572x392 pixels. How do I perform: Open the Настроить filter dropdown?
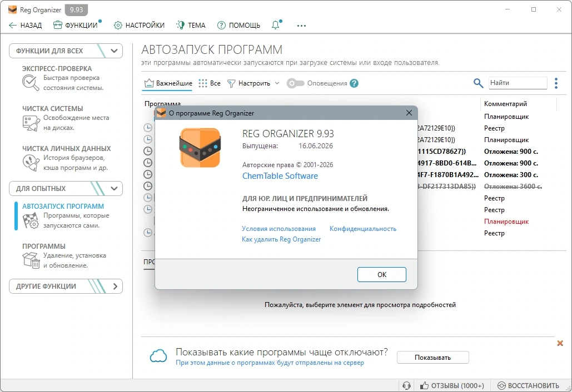click(253, 83)
